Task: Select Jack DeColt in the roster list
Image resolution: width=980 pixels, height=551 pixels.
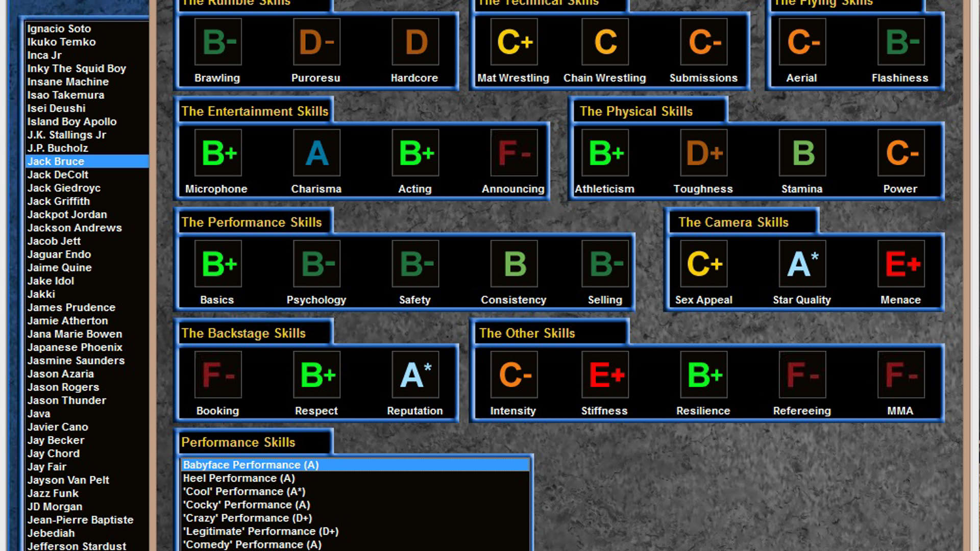Action: [x=87, y=174]
